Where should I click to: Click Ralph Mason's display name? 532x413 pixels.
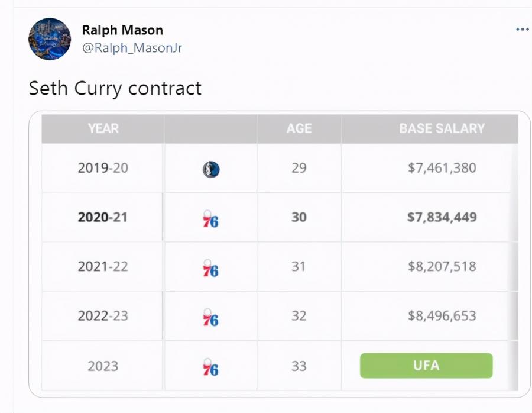pyautogui.click(x=123, y=30)
